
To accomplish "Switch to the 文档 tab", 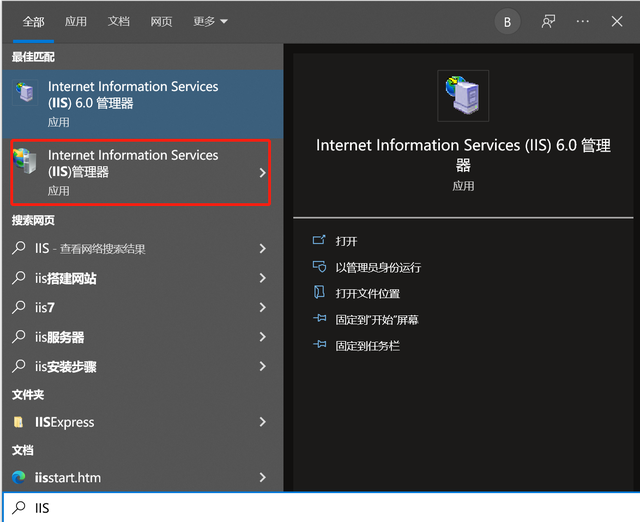I will 118,22.
